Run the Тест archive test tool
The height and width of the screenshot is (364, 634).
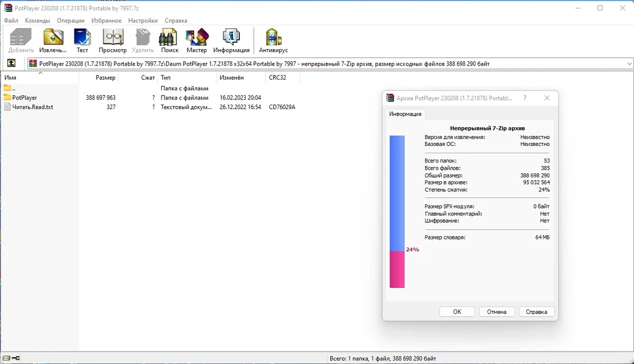82,41
